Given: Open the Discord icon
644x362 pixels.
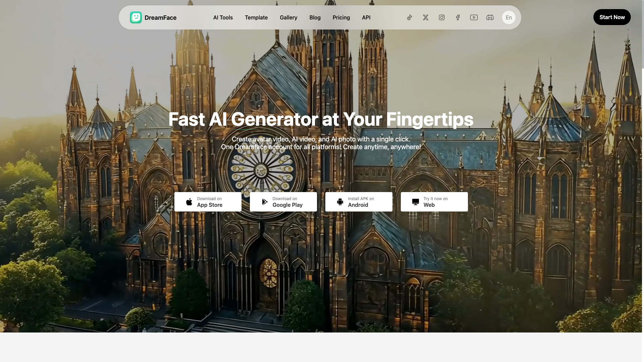Looking at the screenshot, I should pyautogui.click(x=490, y=17).
